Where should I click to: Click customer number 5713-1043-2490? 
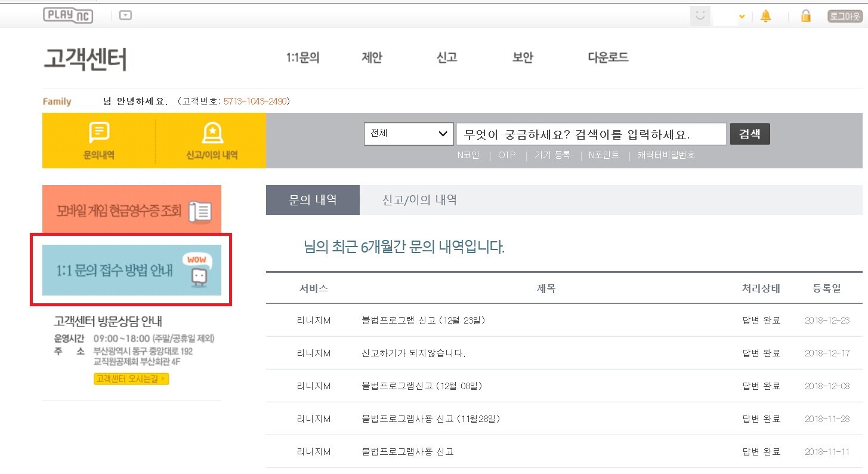(x=255, y=101)
